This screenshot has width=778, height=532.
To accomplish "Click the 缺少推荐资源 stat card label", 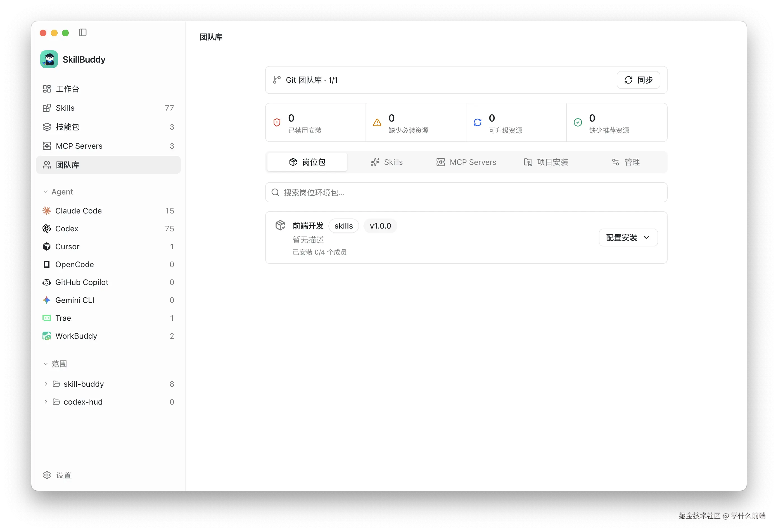I will point(609,130).
